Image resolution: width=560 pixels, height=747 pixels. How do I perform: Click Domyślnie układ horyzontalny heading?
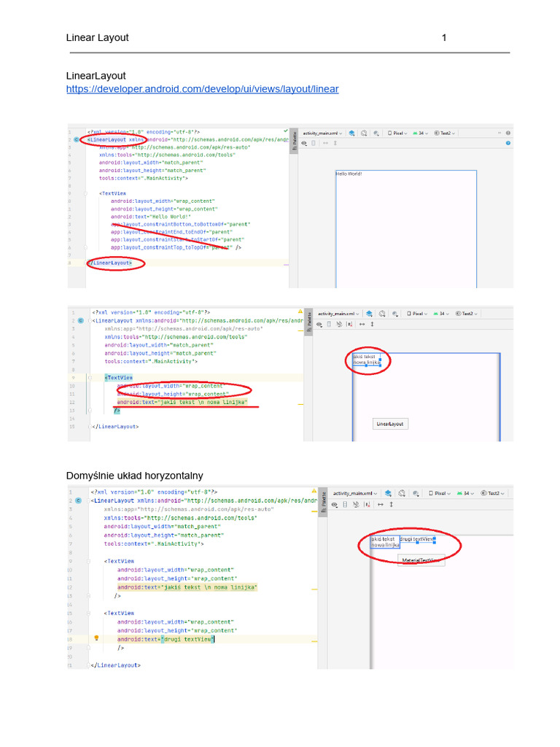(x=135, y=476)
